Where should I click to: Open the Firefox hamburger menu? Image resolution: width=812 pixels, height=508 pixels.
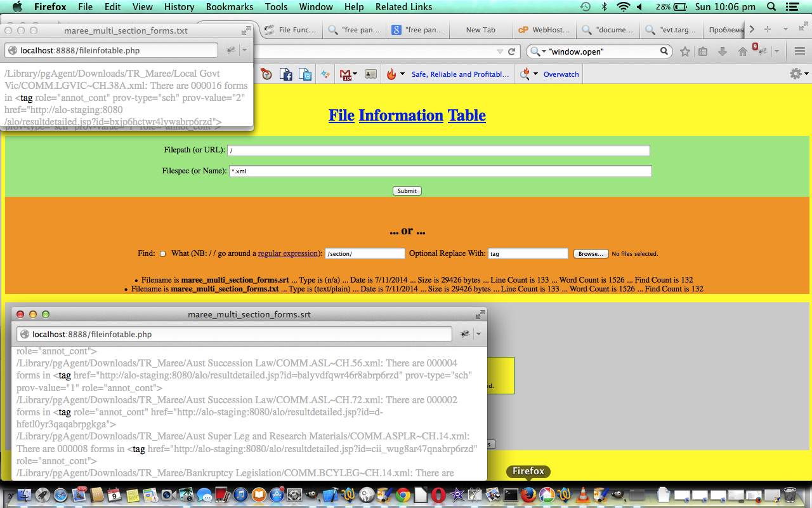(x=799, y=51)
